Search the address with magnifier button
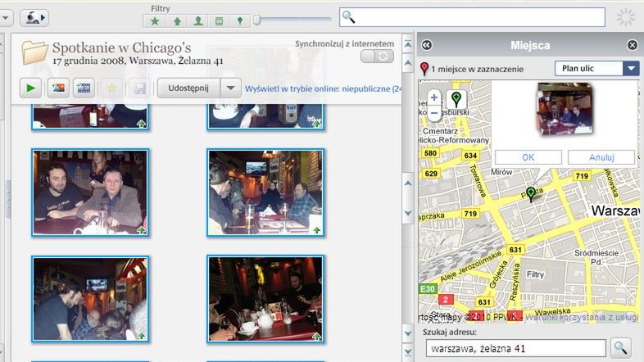The width and height of the screenshot is (644, 362). pyautogui.click(x=620, y=348)
